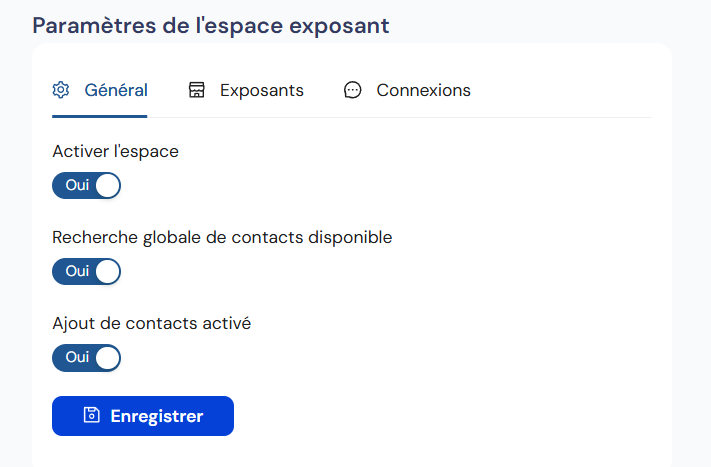Viewport: 711px width, 467px height.
Task: Click the gear icon on Général tab
Action: 61,90
